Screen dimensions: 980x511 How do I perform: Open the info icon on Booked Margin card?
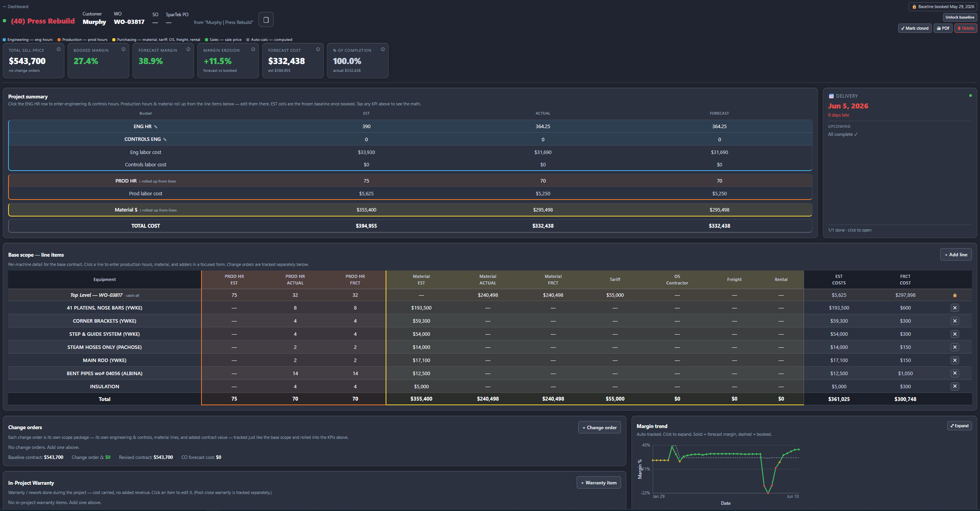click(x=124, y=49)
